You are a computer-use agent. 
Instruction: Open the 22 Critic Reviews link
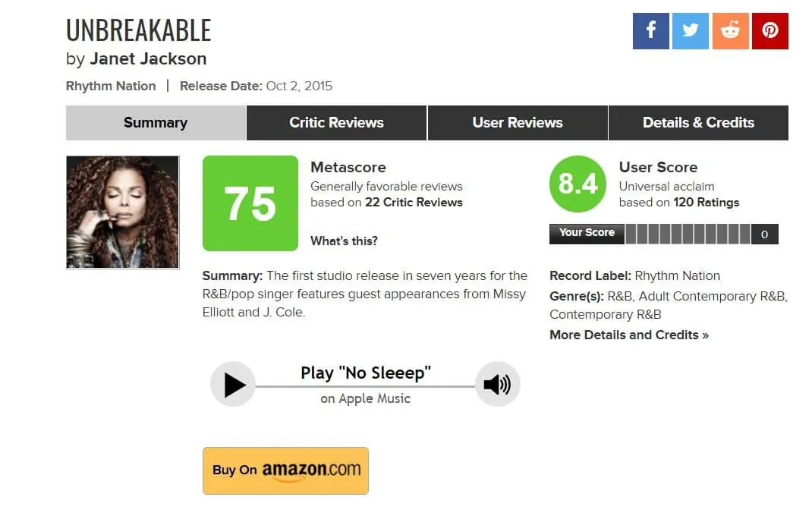pyautogui.click(x=414, y=203)
